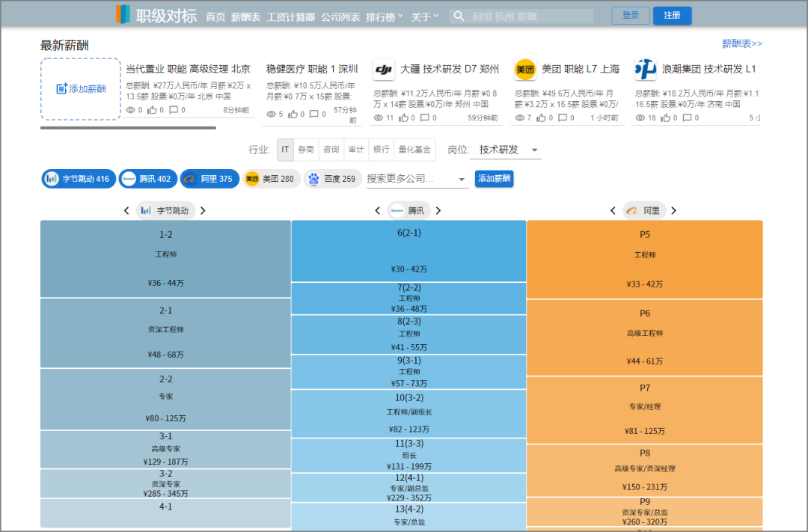Select the 咨询 industry option
Screen dimensions: 808x532
point(331,150)
